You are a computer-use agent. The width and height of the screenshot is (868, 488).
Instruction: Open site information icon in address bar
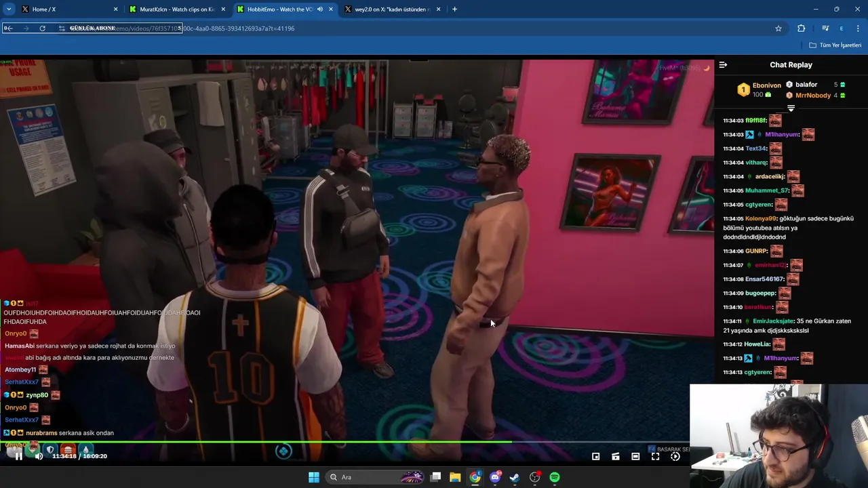[61, 28]
